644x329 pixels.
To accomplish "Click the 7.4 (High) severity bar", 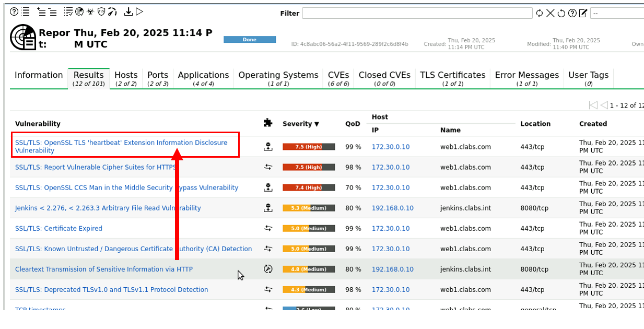I will (x=309, y=187).
